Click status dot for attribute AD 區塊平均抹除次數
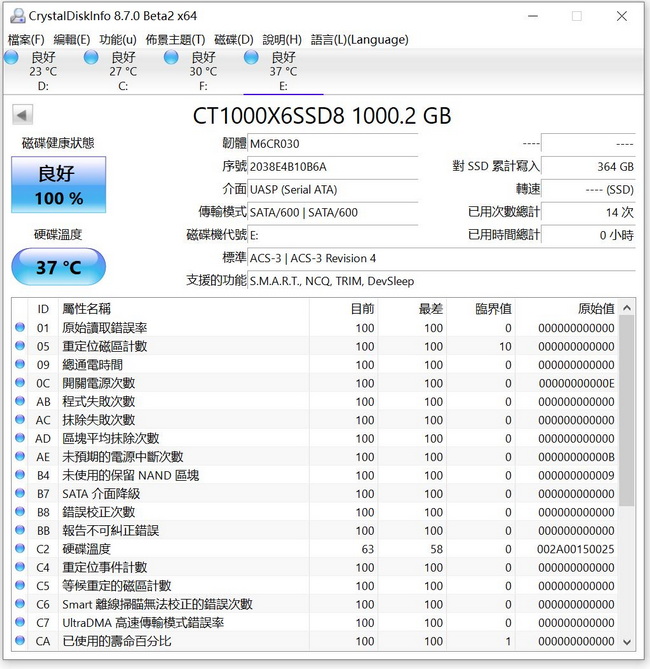The height and width of the screenshot is (669, 650). [x=20, y=438]
